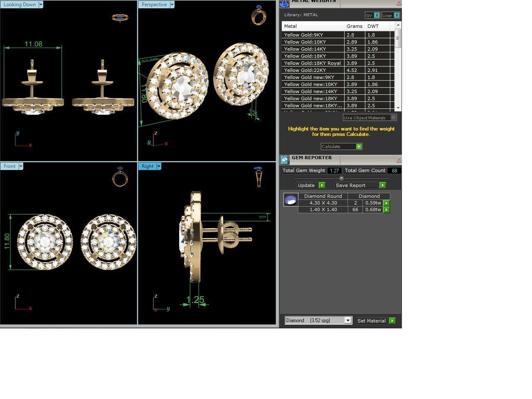Select the Yellow Gold:9KY row

tap(338, 35)
